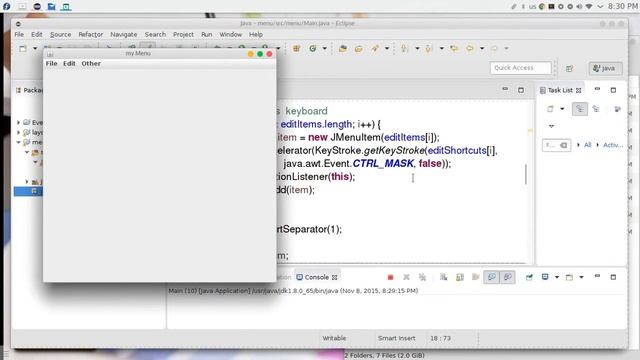The height and width of the screenshot is (360, 640).
Task: Click the Activate task link
Action: [613, 145]
